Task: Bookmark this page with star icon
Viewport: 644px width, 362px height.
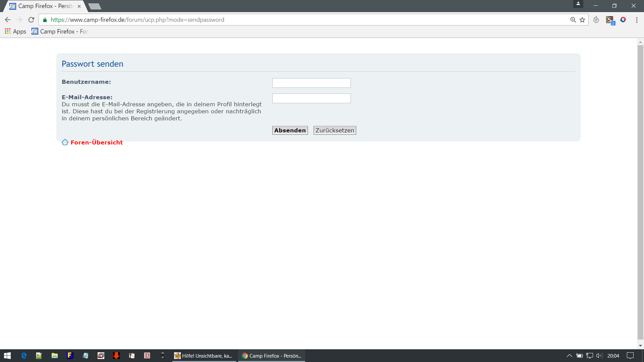Action: tap(582, 20)
